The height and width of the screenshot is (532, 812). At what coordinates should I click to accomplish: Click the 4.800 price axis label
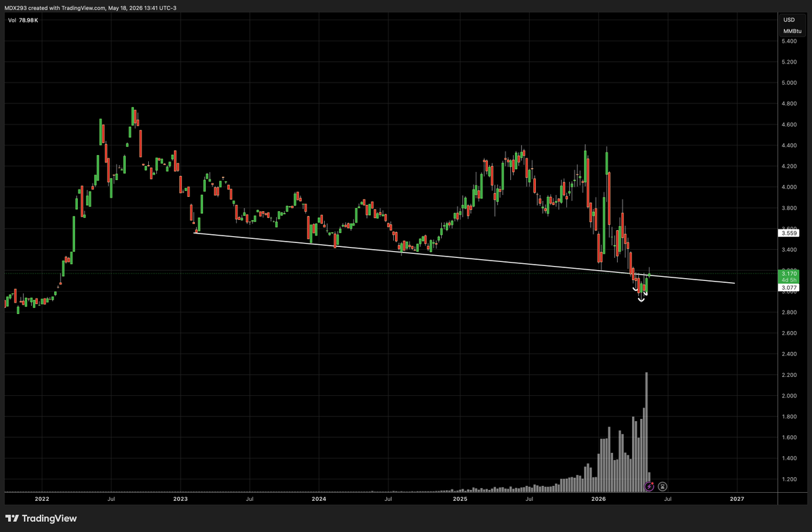coord(789,104)
